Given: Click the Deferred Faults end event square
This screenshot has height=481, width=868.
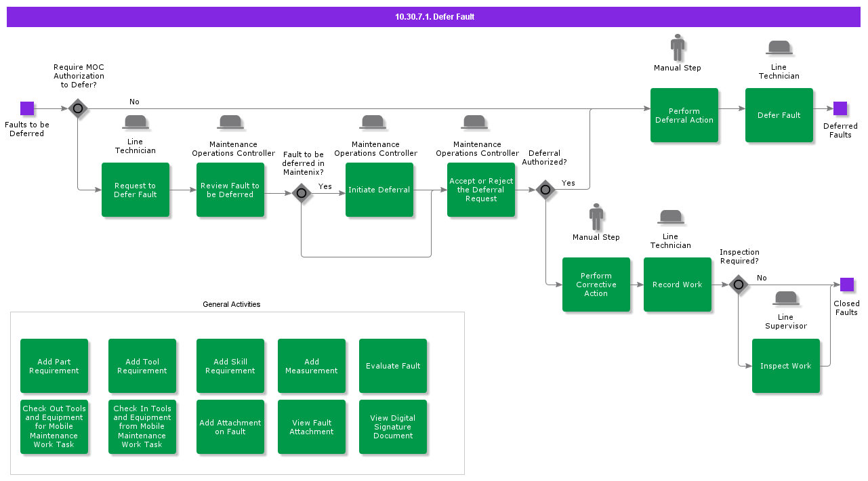Looking at the screenshot, I should [840, 108].
